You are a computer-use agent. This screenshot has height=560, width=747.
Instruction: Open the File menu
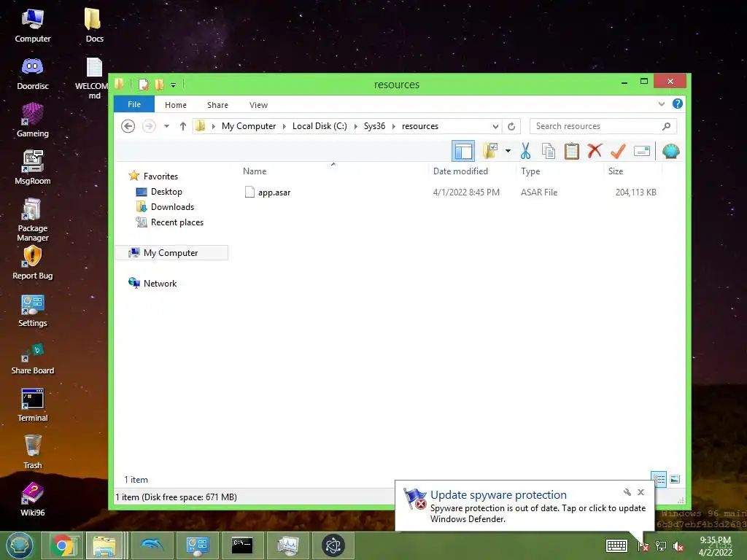134,104
